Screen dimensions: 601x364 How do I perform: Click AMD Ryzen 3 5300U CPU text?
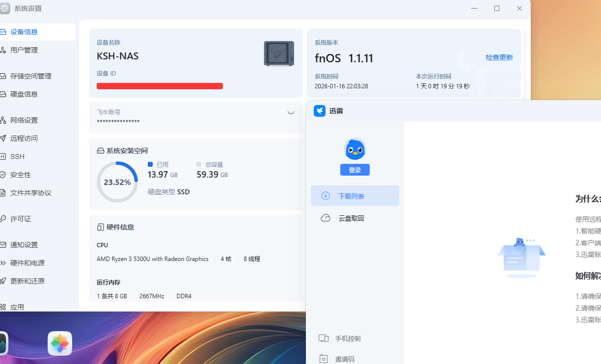(153, 259)
